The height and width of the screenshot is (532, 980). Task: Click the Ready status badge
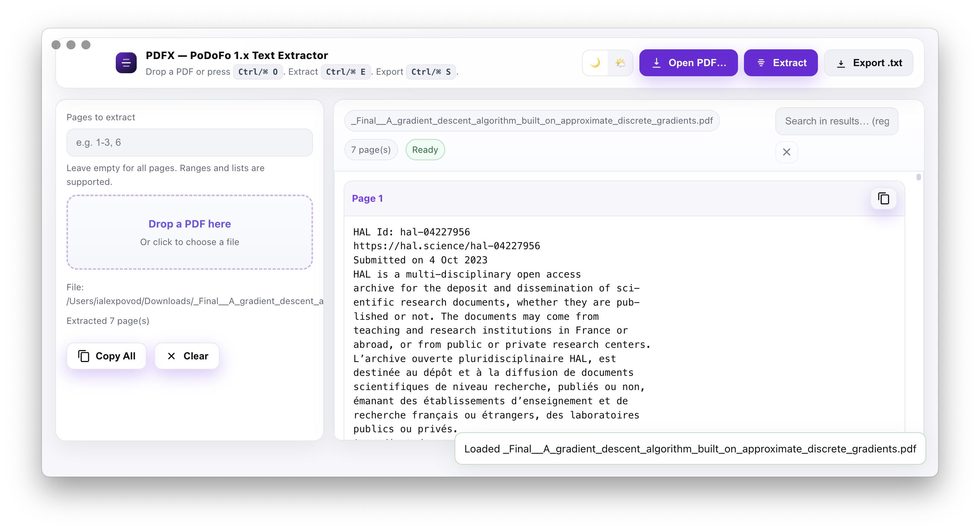tap(425, 149)
